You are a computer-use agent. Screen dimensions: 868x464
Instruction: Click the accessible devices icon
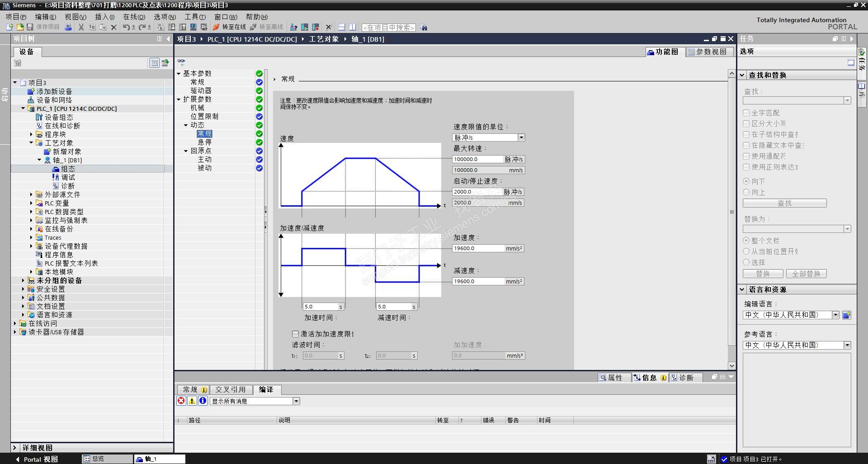coord(294,27)
